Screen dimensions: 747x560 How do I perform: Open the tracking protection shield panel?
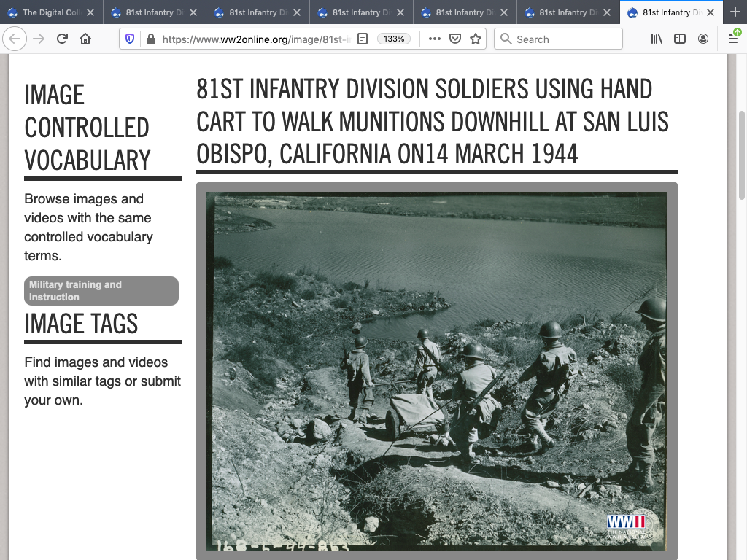tap(131, 39)
